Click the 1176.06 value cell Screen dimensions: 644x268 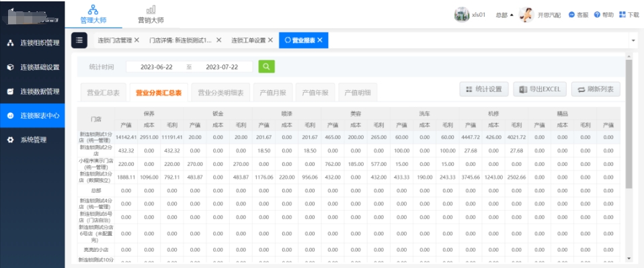(264, 177)
